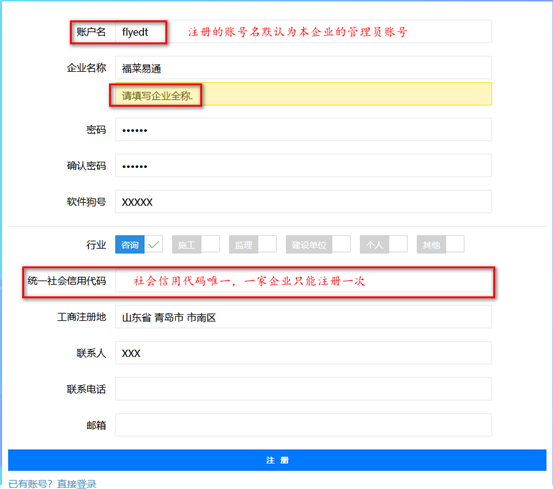Click the yellow 请填写企业全称 hint box
Image resolution: width=553 pixels, height=489 pixels.
(x=303, y=94)
